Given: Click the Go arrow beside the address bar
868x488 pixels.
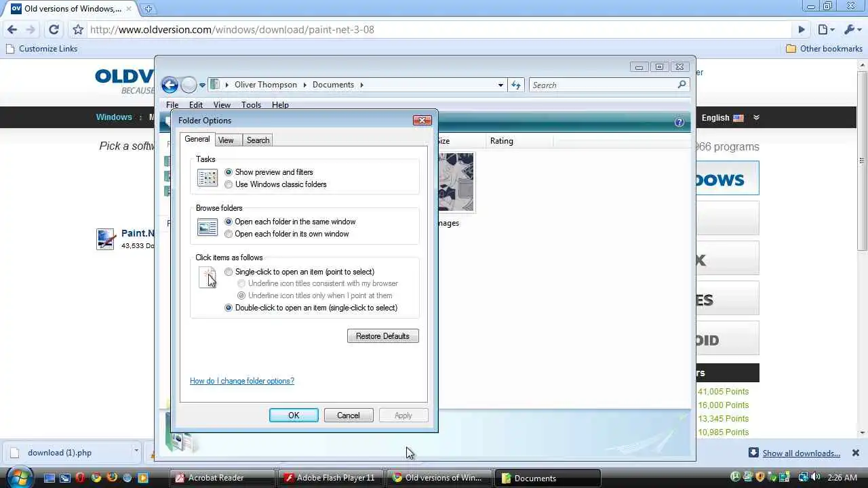Looking at the screenshot, I should tap(802, 29).
